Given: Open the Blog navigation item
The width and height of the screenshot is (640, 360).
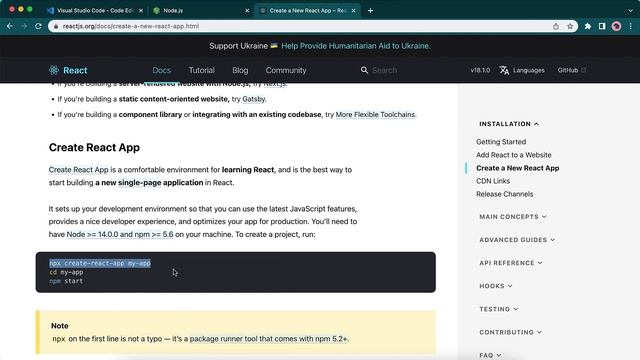Looking at the screenshot, I should (x=240, y=70).
